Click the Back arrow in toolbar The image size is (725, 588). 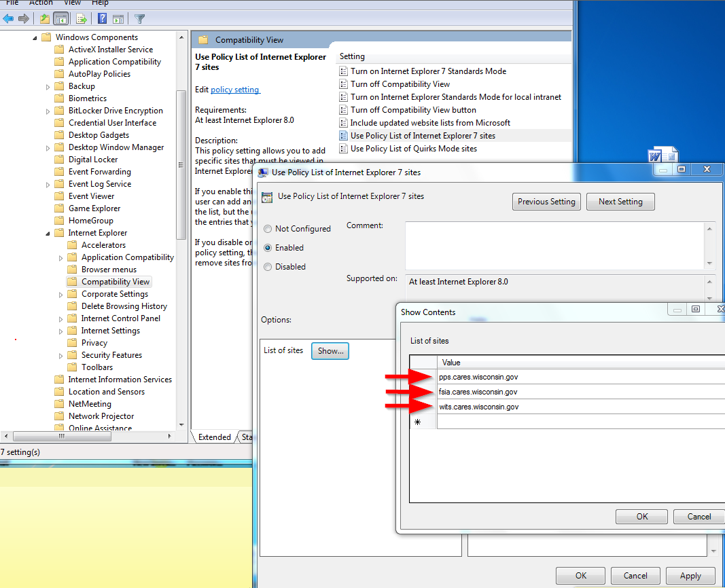(x=8, y=19)
